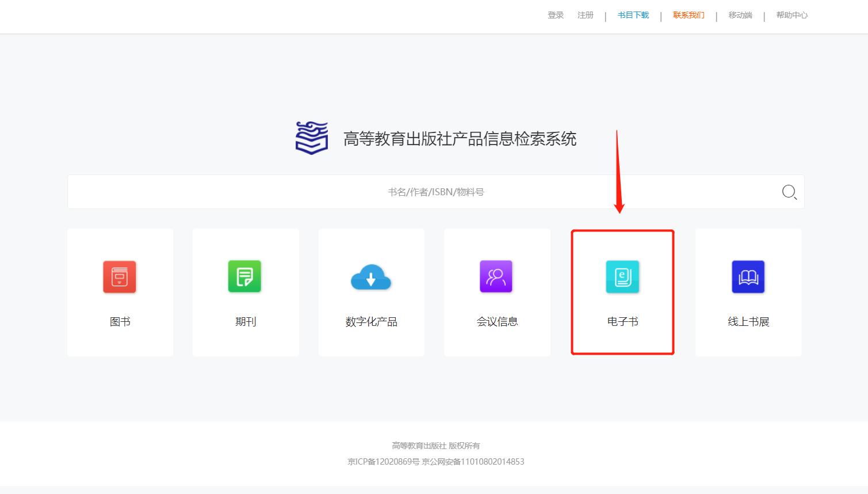
Task: Open the 会议信息 category card
Action: click(496, 321)
